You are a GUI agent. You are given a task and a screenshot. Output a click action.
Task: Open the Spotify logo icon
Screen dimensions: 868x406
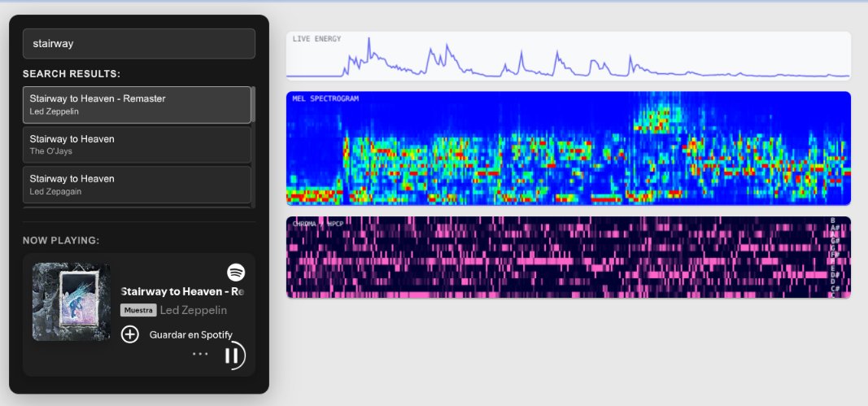tap(236, 273)
